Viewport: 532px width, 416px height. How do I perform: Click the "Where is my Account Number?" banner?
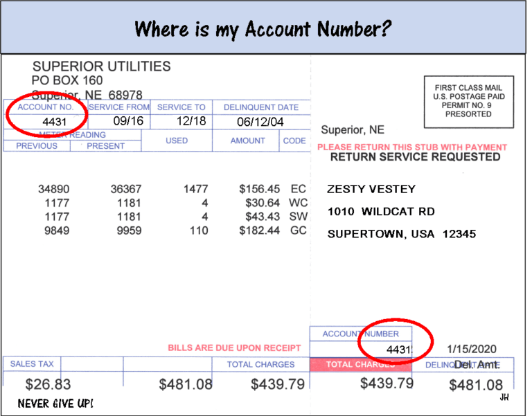263,28
